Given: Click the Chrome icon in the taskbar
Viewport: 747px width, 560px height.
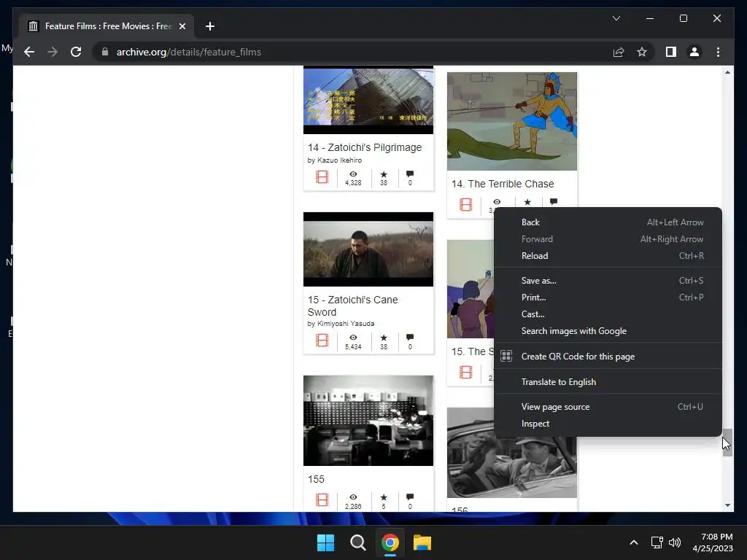Looking at the screenshot, I should point(390,542).
